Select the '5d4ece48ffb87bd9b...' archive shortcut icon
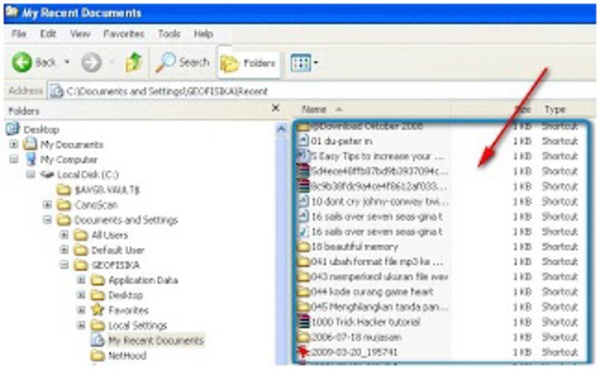 (303, 171)
